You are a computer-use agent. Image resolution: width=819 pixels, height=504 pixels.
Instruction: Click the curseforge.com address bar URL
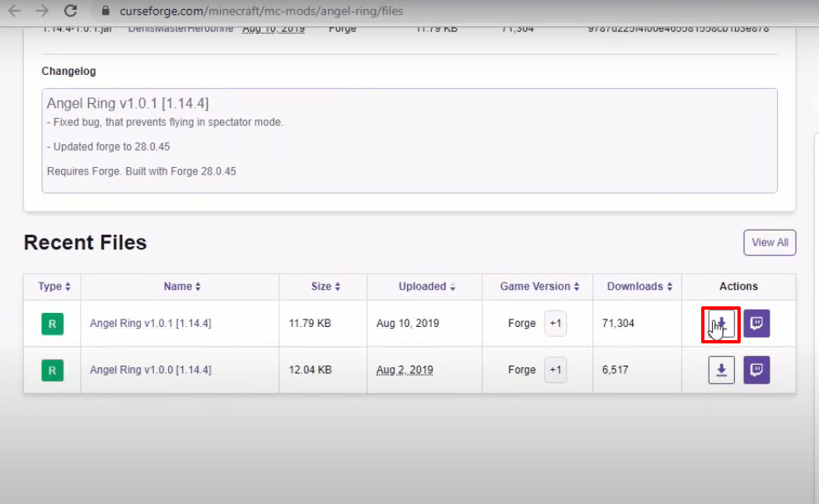(x=261, y=11)
